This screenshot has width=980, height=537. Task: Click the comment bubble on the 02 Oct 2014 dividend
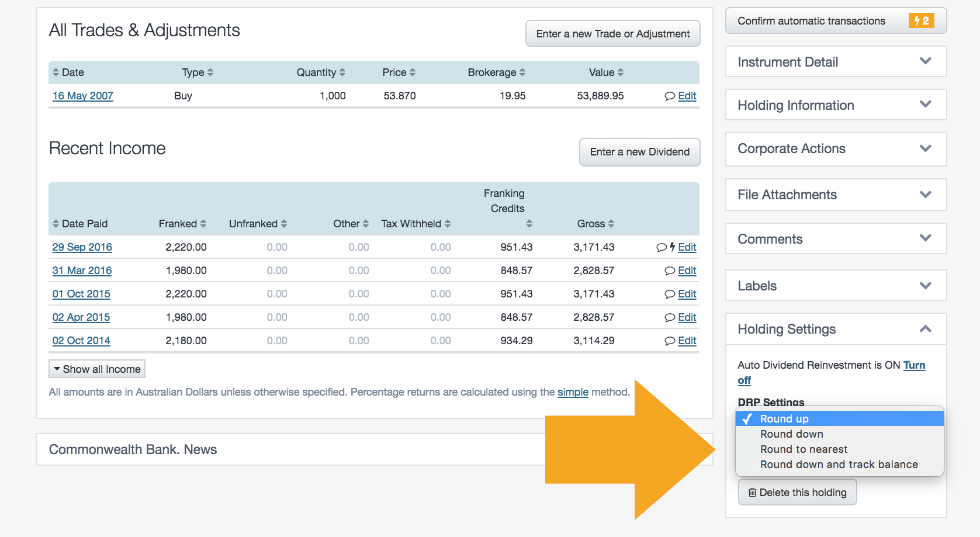(x=670, y=341)
